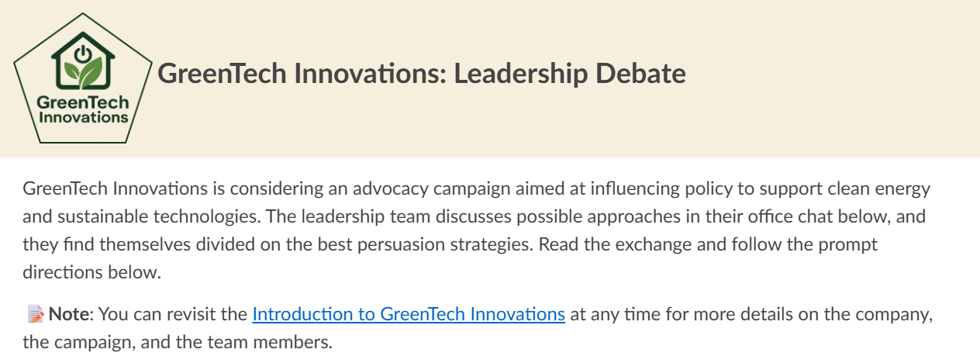Click "GreenTech Innovations:" in the page heading

tap(302, 74)
